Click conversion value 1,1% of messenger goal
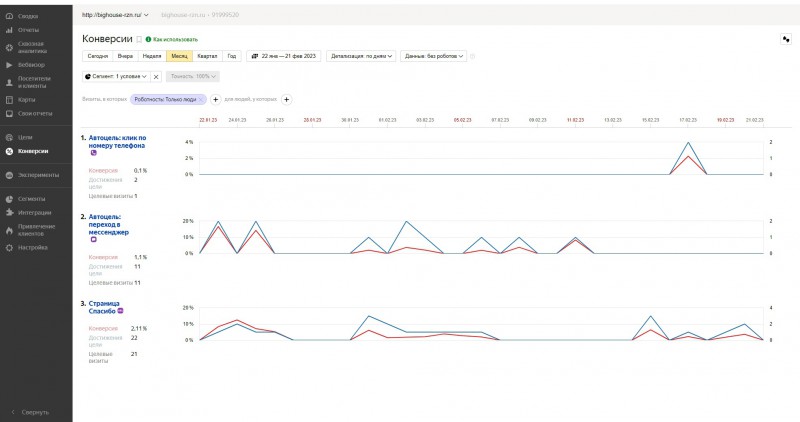This screenshot has width=800, height=422. (140, 257)
